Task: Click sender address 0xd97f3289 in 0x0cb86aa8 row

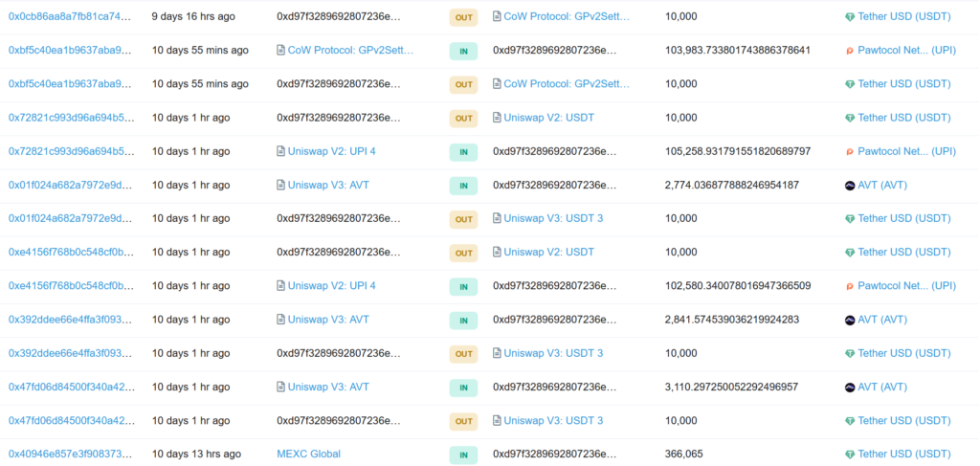Action: pos(339,17)
